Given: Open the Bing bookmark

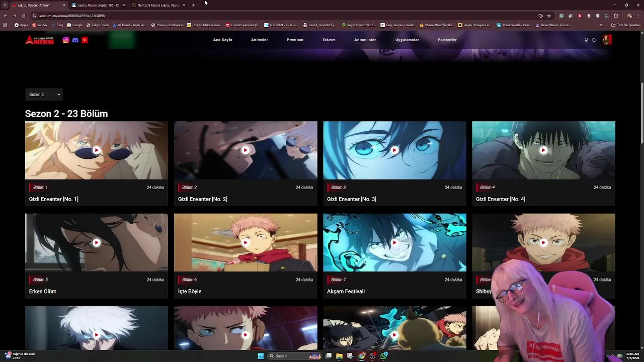Looking at the screenshot, I should click(57, 25).
